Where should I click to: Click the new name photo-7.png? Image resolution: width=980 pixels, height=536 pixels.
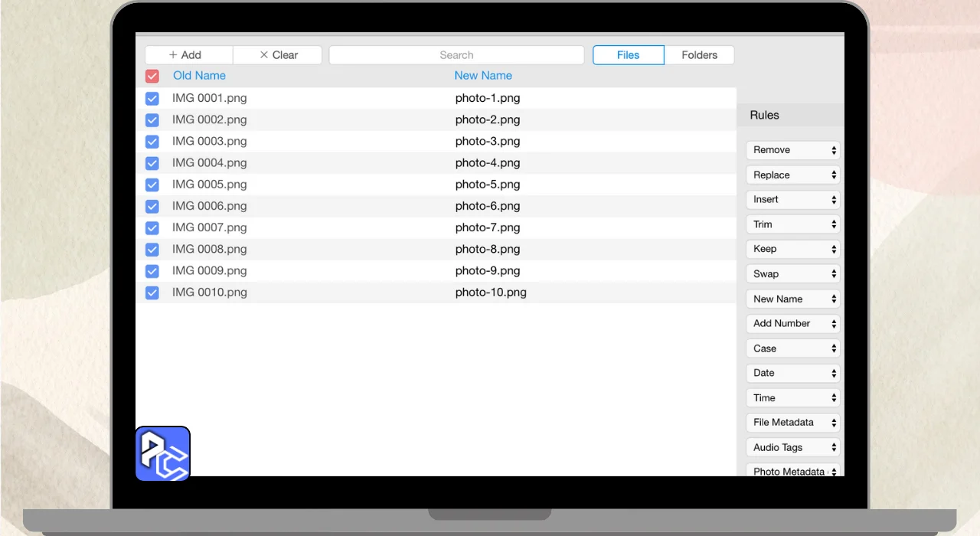click(488, 227)
